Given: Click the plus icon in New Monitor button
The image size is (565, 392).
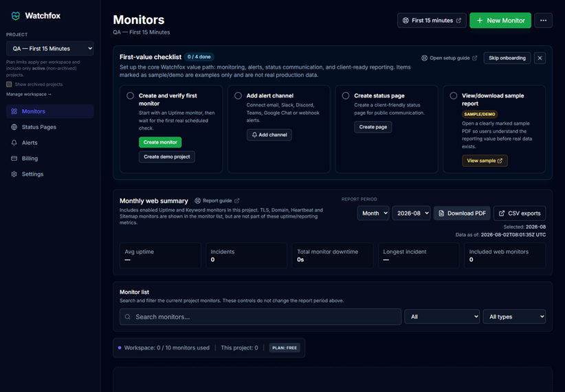Looking at the screenshot, I should [x=480, y=21].
